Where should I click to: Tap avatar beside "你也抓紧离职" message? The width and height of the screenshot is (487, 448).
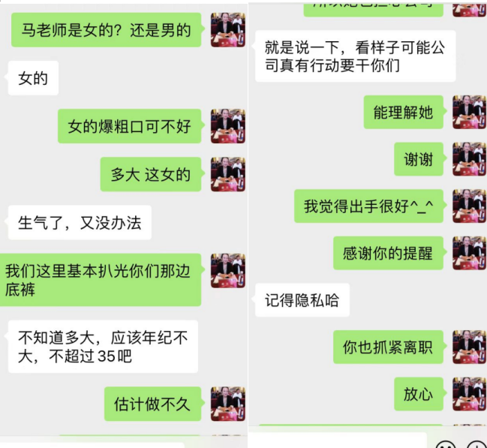469,347
